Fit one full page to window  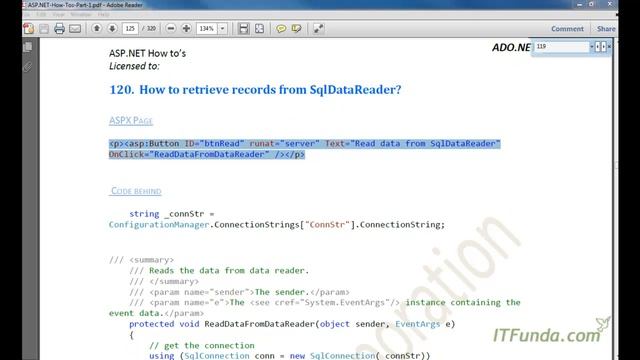260,29
